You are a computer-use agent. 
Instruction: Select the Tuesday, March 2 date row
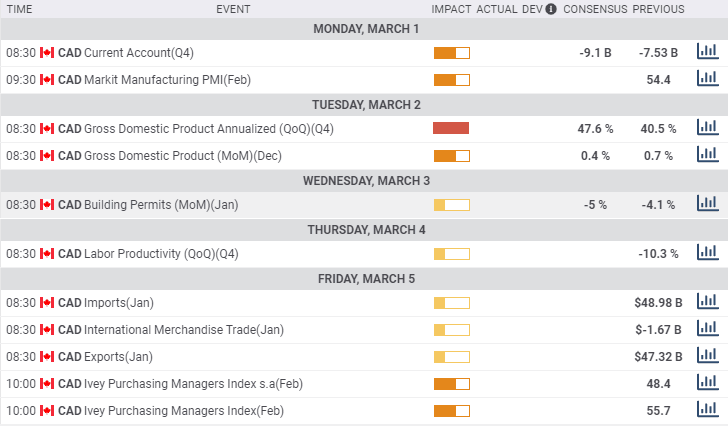click(366, 104)
